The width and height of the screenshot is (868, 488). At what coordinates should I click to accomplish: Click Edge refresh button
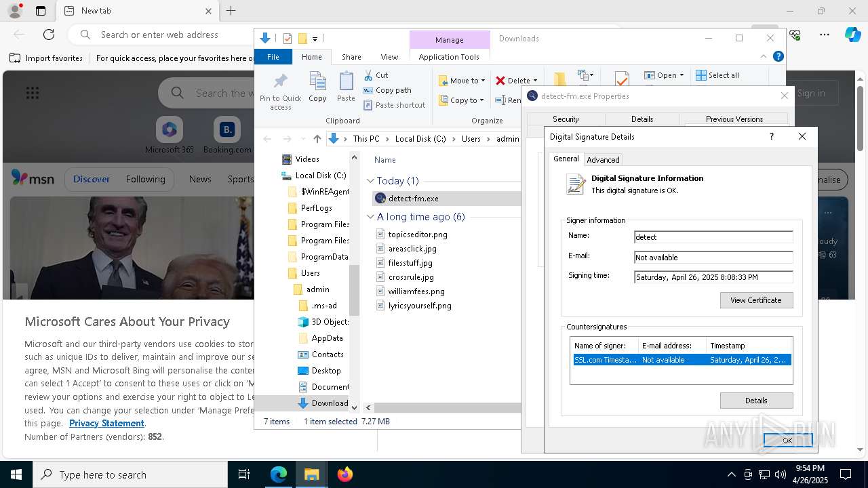point(49,35)
